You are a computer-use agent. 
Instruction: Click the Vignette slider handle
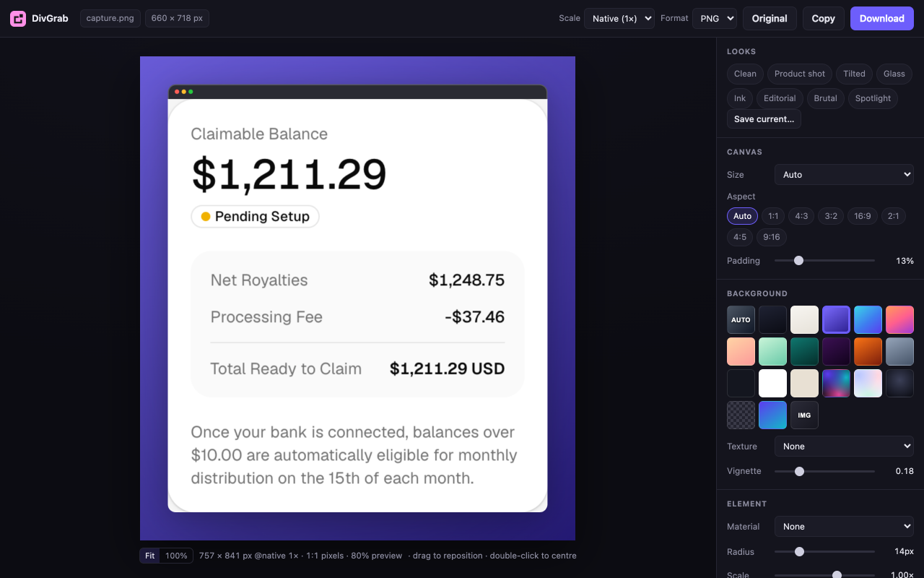[x=799, y=471]
